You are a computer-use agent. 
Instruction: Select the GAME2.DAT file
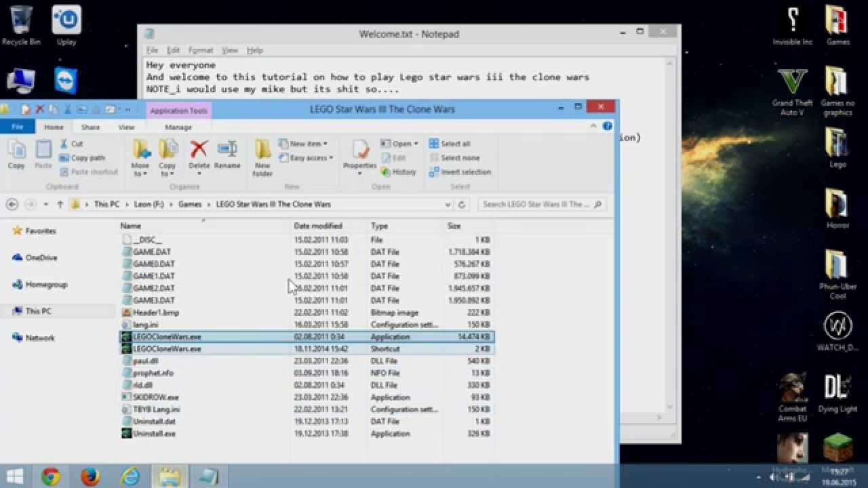[154, 288]
